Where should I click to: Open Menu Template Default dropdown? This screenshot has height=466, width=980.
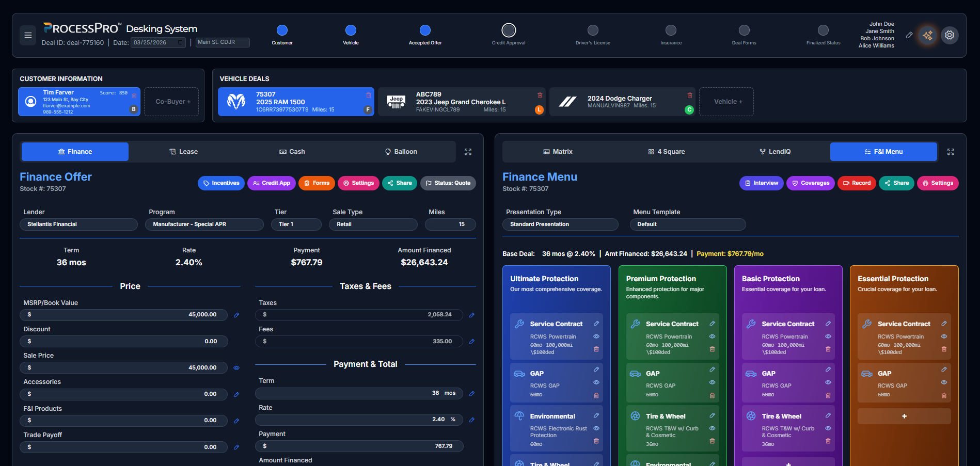pyautogui.click(x=688, y=224)
